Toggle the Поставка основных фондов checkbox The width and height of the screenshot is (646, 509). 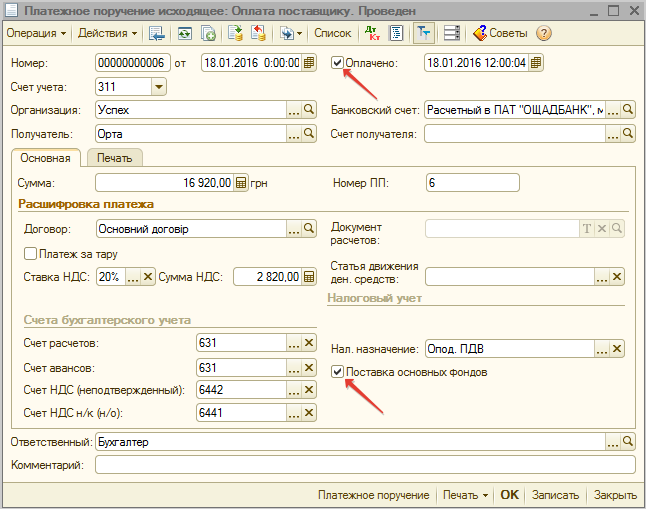[338, 372]
